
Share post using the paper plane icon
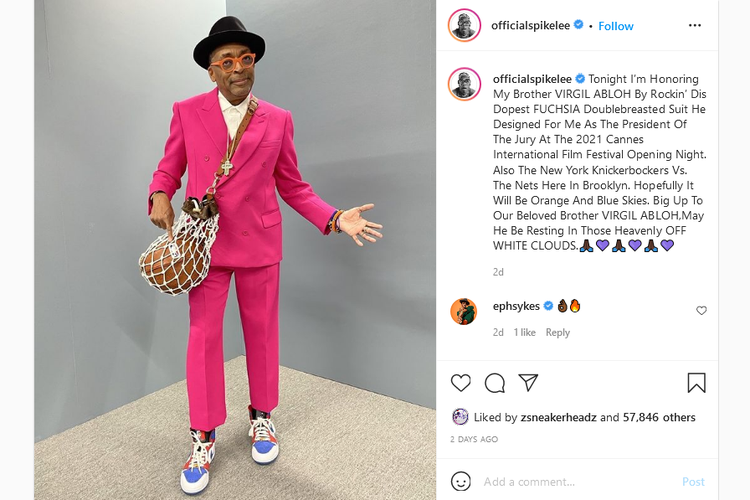529,382
